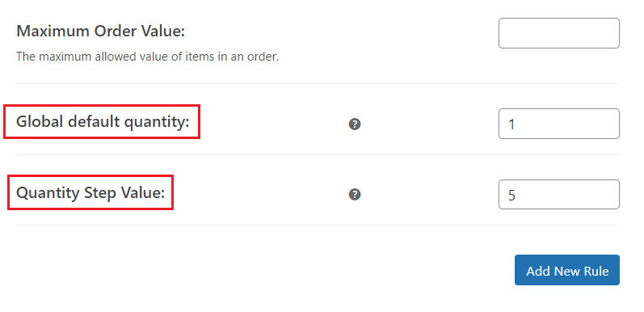Click the Add New Rule button

pyautogui.click(x=566, y=270)
